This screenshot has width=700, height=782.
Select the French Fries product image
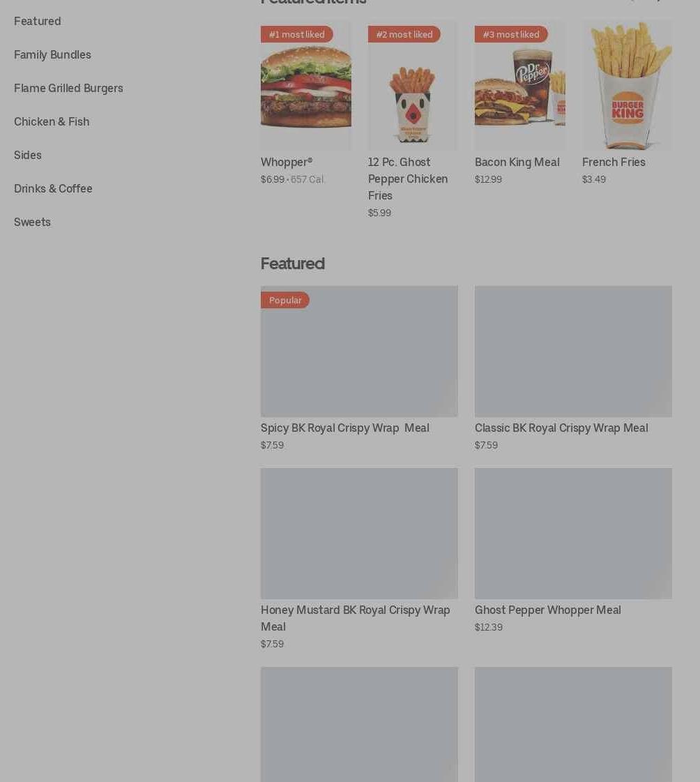627,85
